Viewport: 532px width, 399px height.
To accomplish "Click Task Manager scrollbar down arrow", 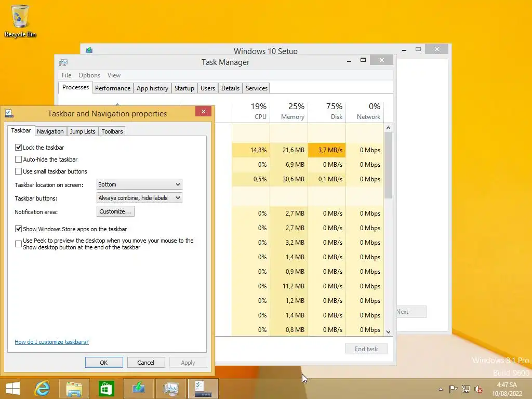I will coord(389,332).
